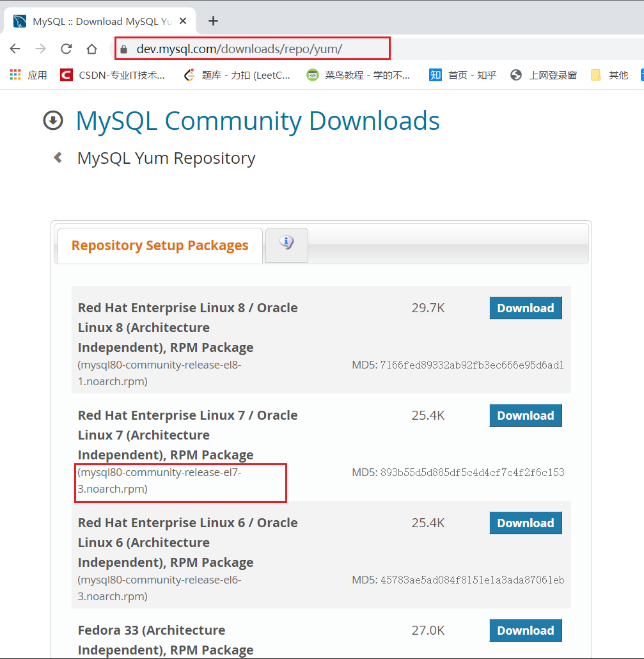Open the 力扣 LeetCode bookmark
Image resolution: width=644 pixels, height=659 pixels.
point(237,75)
